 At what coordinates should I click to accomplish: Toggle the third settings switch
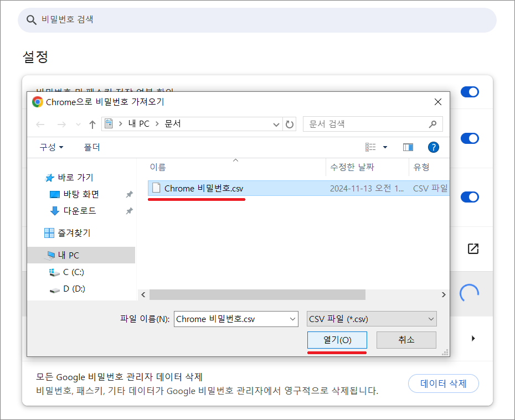click(470, 197)
